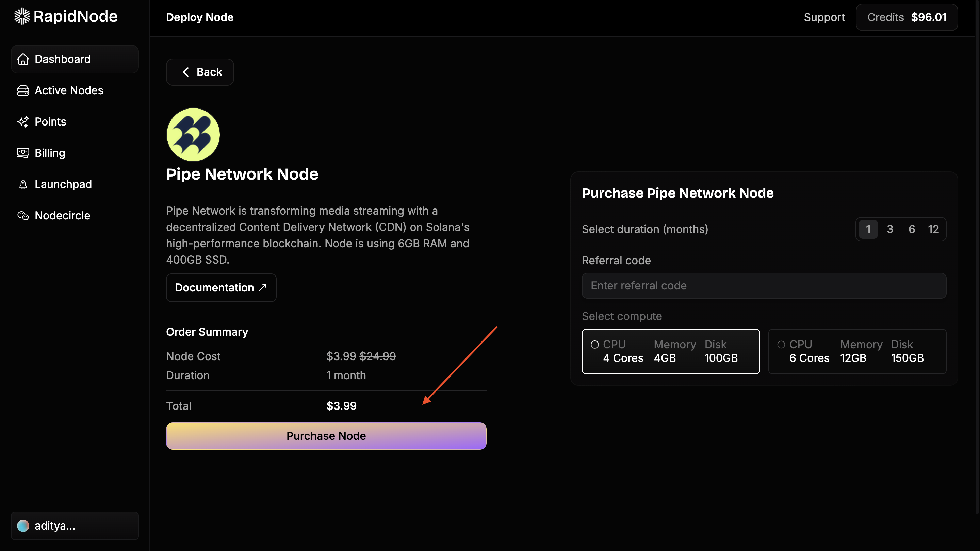Click the Points sparkle icon
The height and width of the screenshot is (551, 980).
pyautogui.click(x=23, y=122)
